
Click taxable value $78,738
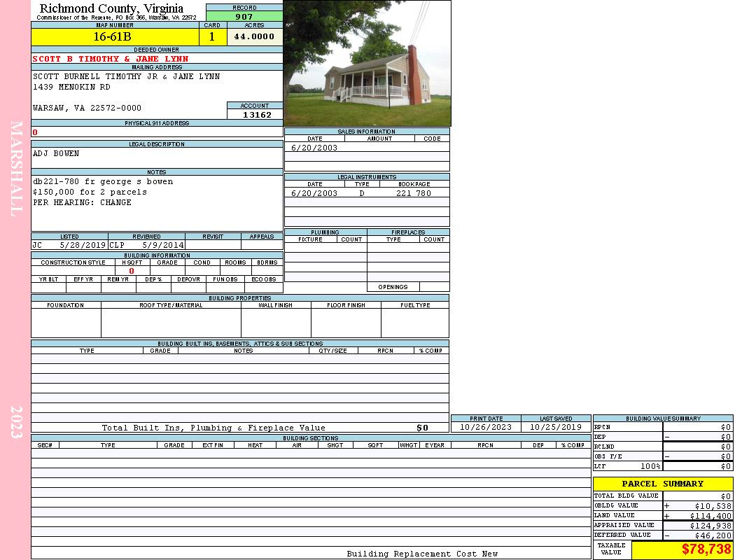(x=706, y=549)
